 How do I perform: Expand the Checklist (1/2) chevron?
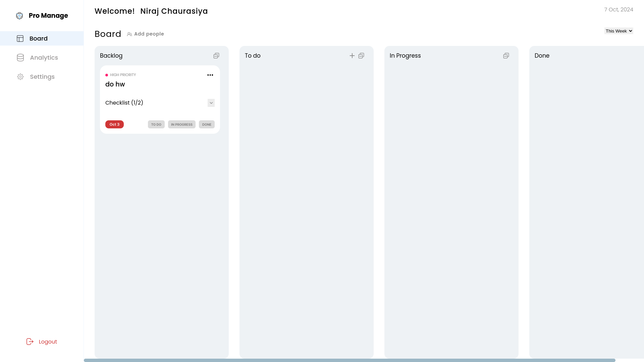coord(211,103)
